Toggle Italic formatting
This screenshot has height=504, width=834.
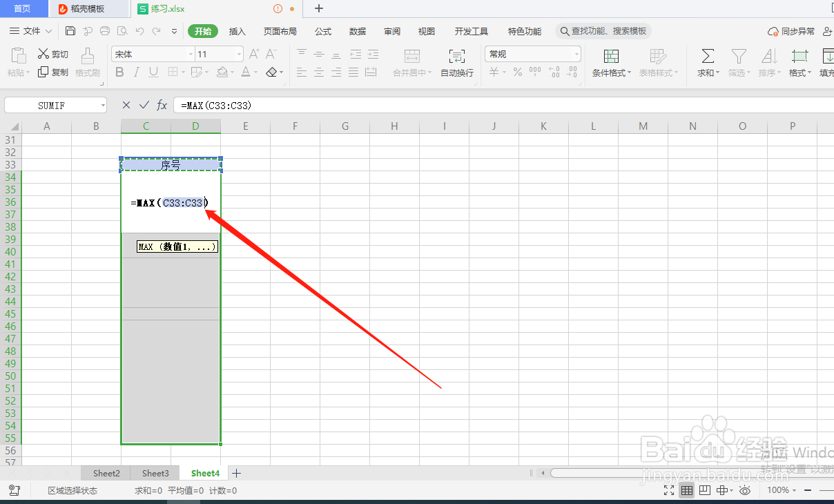[x=137, y=72]
